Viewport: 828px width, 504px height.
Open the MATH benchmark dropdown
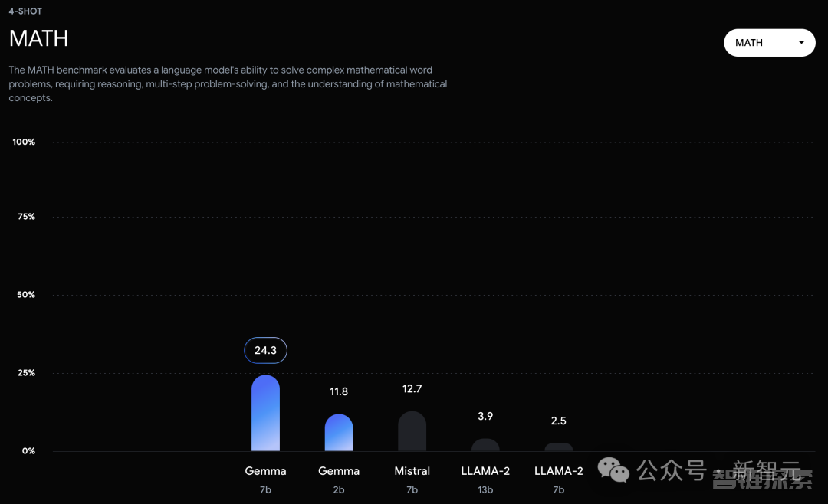tap(770, 43)
